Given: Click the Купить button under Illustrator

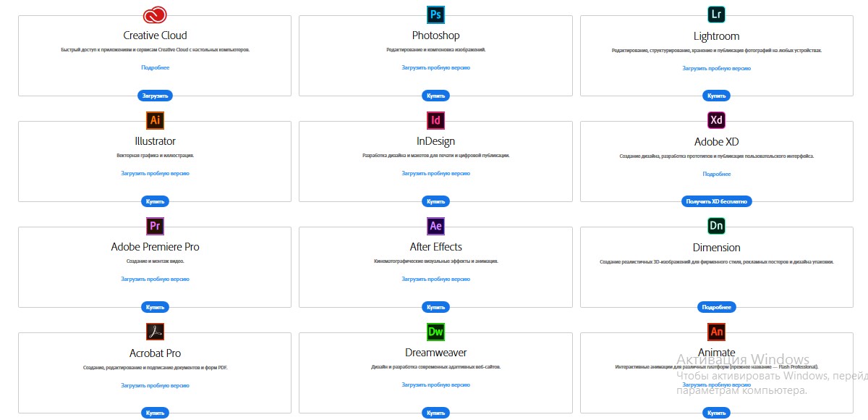Looking at the screenshot, I should (x=155, y=201).
